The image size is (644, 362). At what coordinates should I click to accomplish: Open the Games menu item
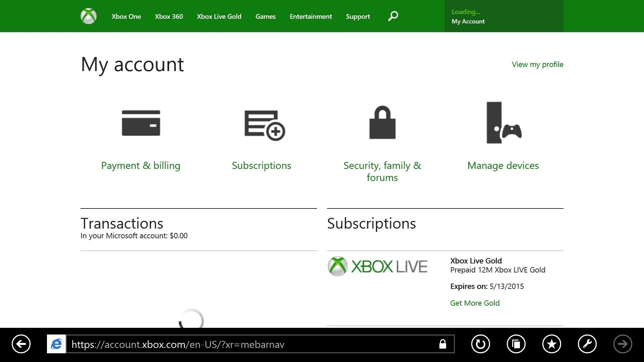[x=265, y=16]
